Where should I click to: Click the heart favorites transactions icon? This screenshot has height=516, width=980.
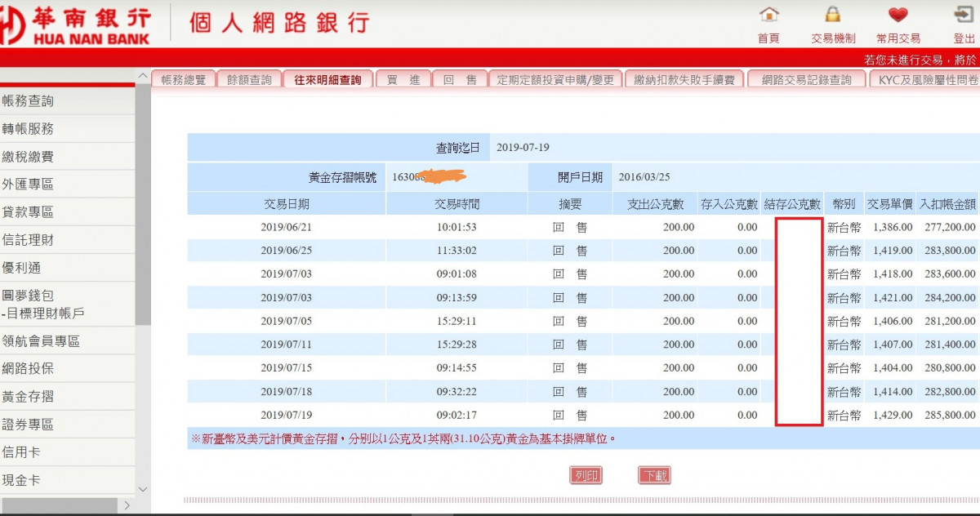point(898,16)
